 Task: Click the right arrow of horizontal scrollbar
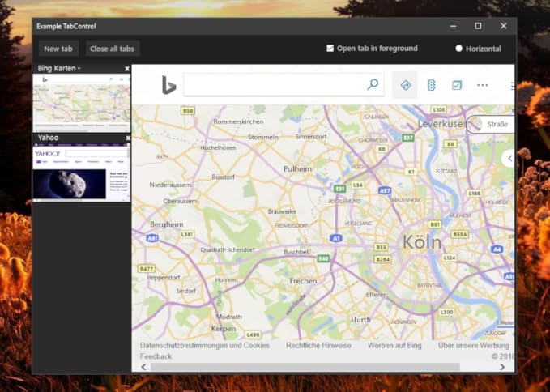pyautogui.click(x=502, y=367)
